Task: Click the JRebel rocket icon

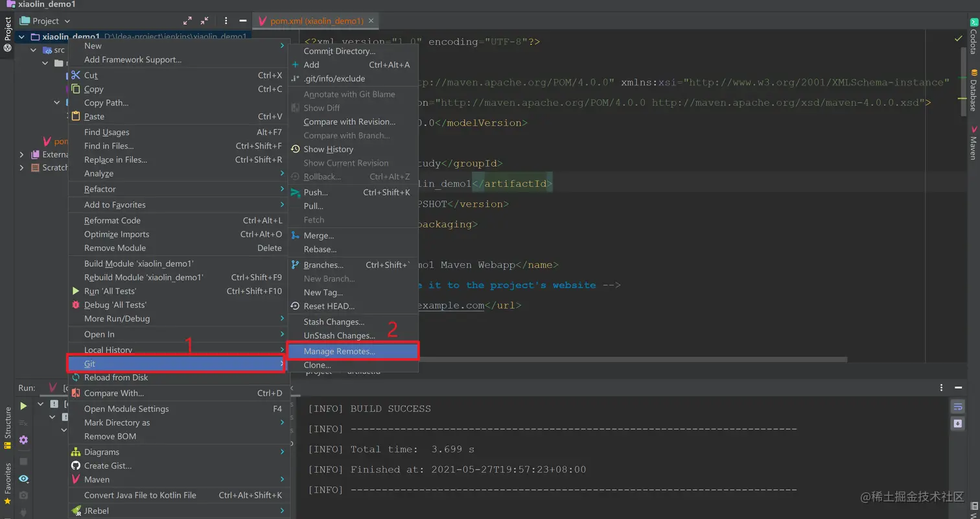Action: (76, 511)
